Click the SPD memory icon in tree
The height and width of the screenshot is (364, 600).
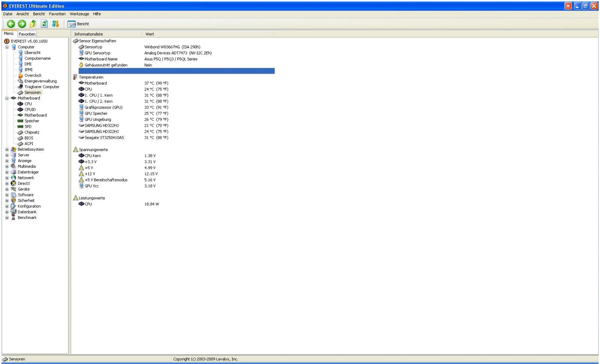click(20, 127)
